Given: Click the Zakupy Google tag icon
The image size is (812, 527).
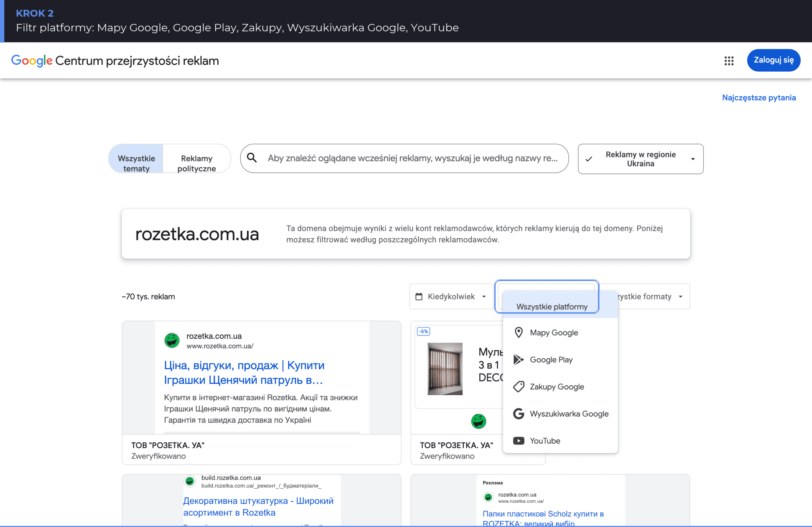Looking at the screenshot, I should click(x=519, y=387).
